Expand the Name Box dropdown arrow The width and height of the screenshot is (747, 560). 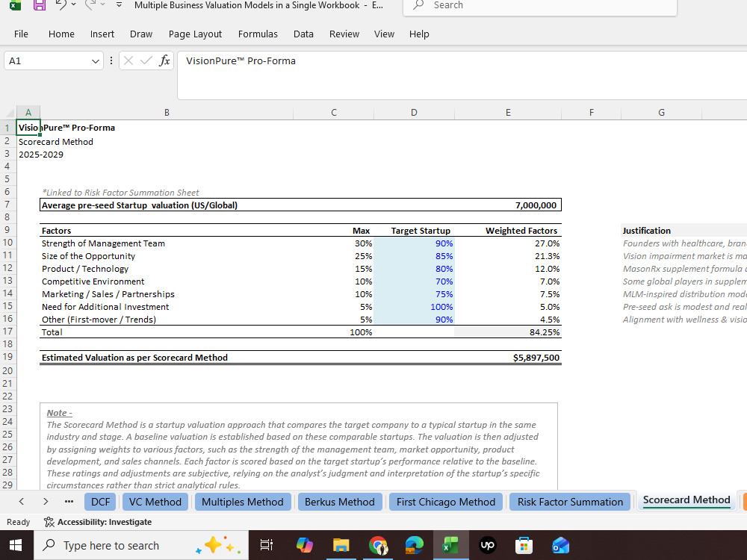click(96, 61)
